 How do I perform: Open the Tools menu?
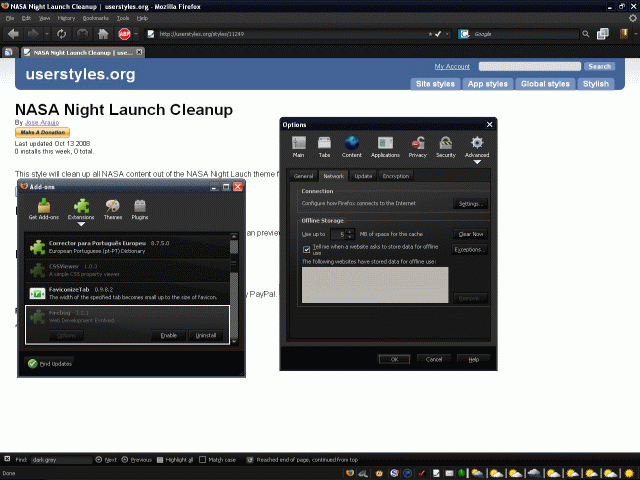[x=122, y=18]
